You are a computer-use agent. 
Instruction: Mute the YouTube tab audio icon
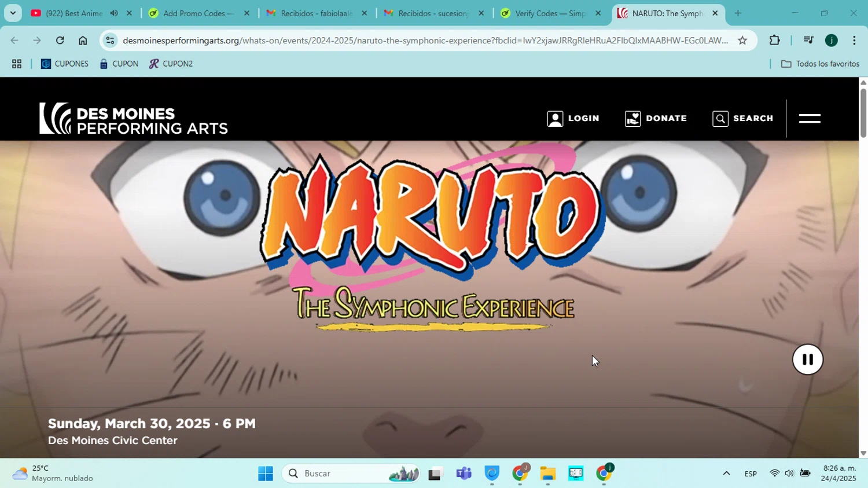point(114,13)
